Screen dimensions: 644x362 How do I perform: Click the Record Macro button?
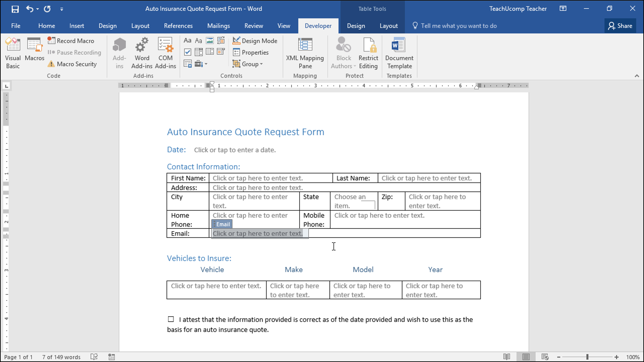point(72,40)
